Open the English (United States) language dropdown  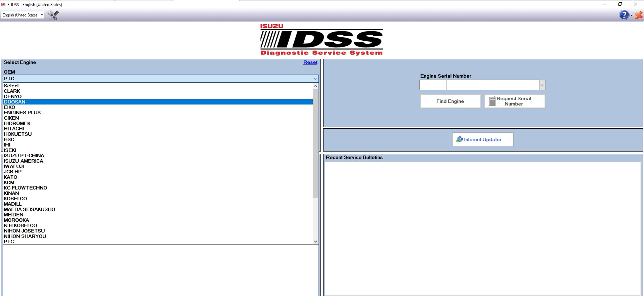pos(23,15)
